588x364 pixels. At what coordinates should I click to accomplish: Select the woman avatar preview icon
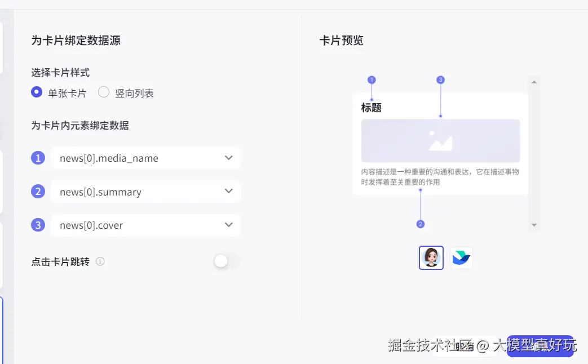pyautogui.click(x=431, y=258)
